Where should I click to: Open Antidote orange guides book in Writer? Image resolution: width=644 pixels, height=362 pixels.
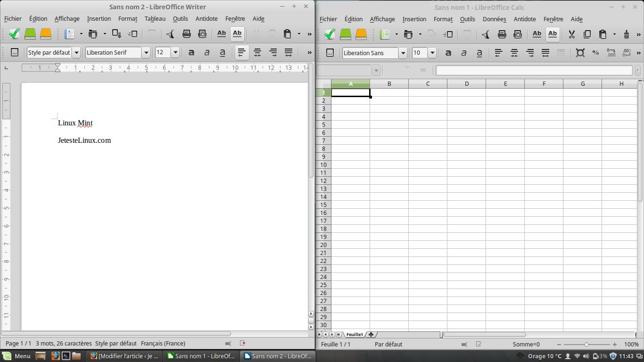coord(46,33)
